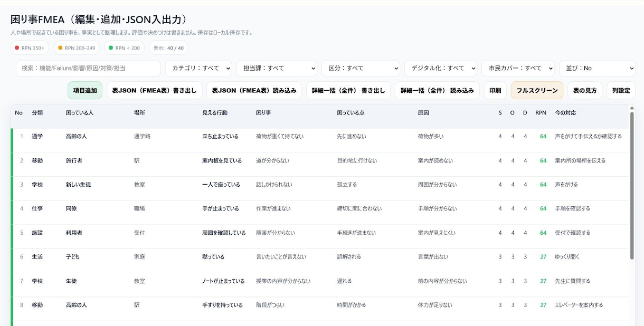Click ノートが止まっている in row 7
Image resolution: width=644 pixels, height=326 pixels.
[224, 281]
